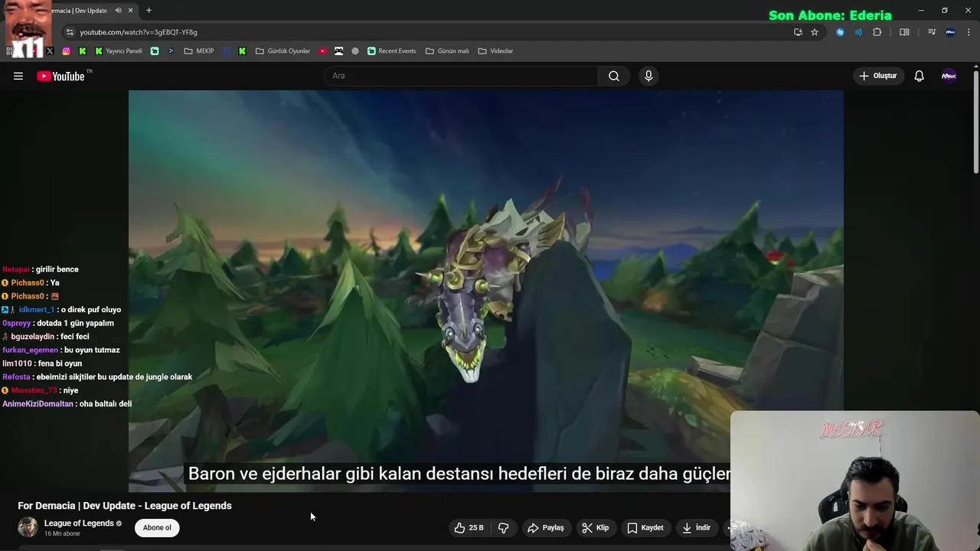Dislike the video with thumbs-down
This screenshot has width=980, height=551.
[x=503, y=527]
